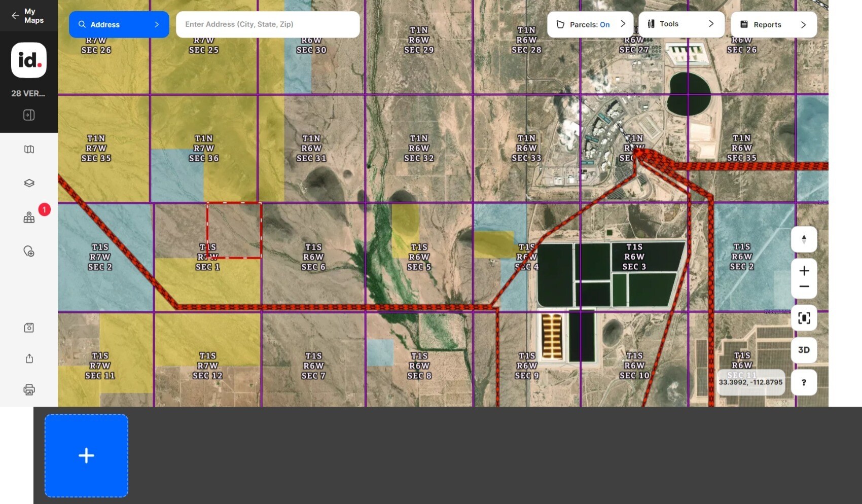Screen dimensions: 862x504
Task: Expand the Address search options
Action: click(156, 24)
